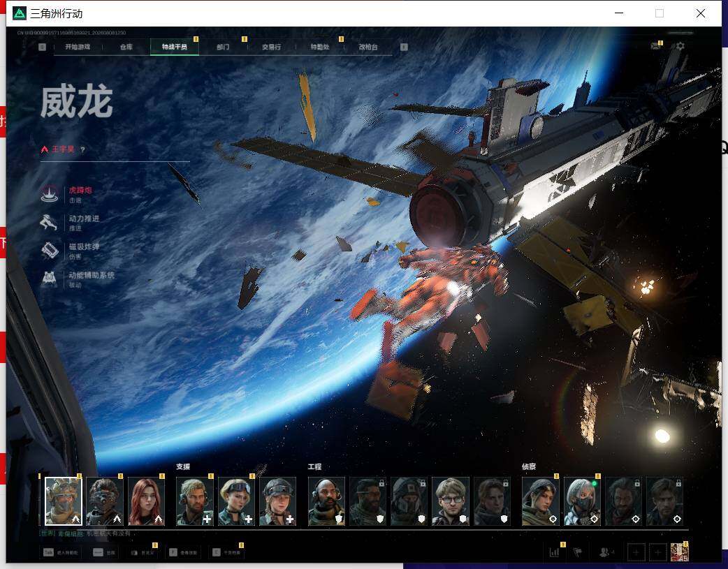Click the world chat message line
This screenshot has width=728, height=569.
point(87,533)
